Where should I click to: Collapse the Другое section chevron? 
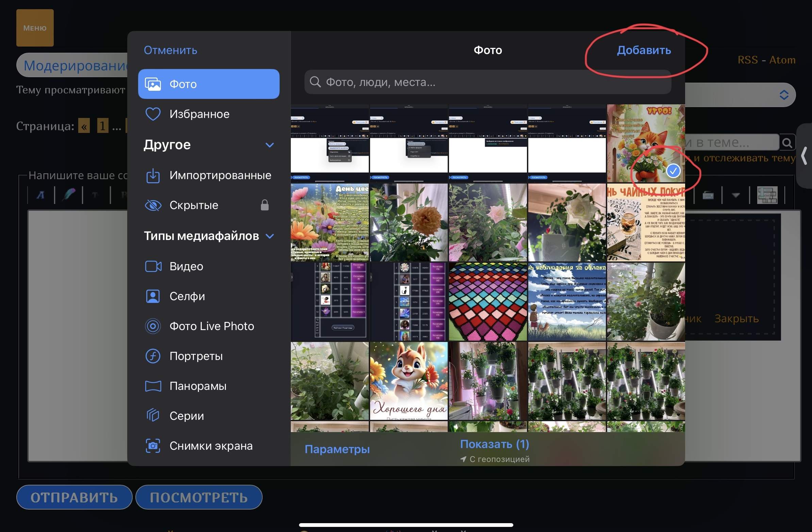pyautogui.click(x=269, y=145)
